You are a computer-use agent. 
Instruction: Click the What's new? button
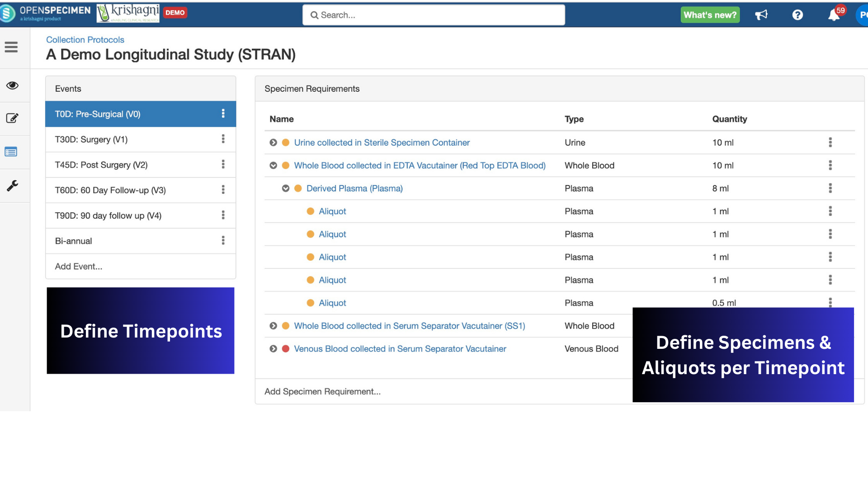click(710, 15)
